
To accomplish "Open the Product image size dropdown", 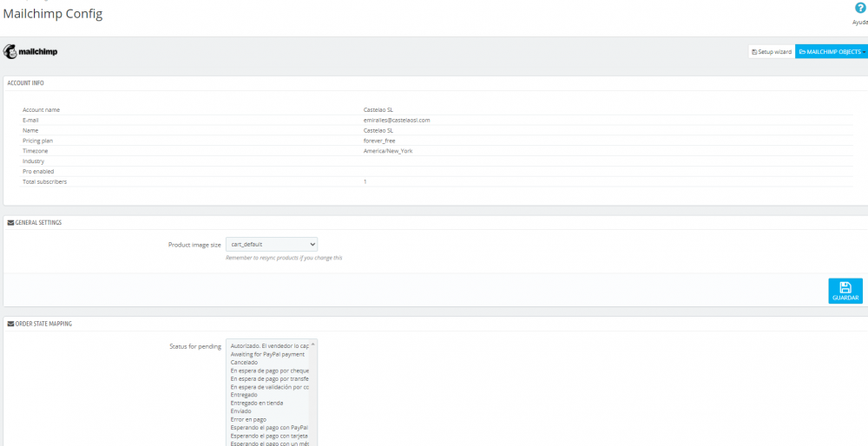I will pos(272,244).
